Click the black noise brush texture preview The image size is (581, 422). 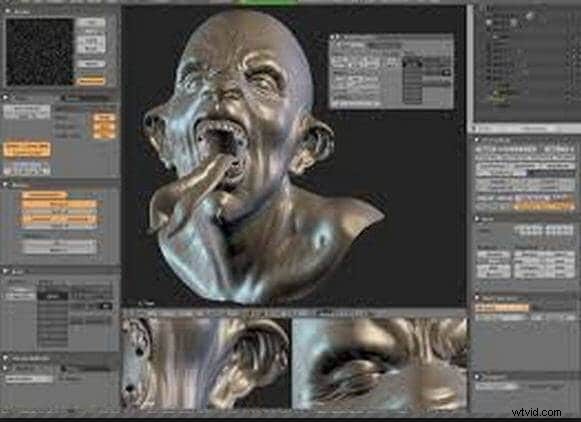[x=40, y=51]
